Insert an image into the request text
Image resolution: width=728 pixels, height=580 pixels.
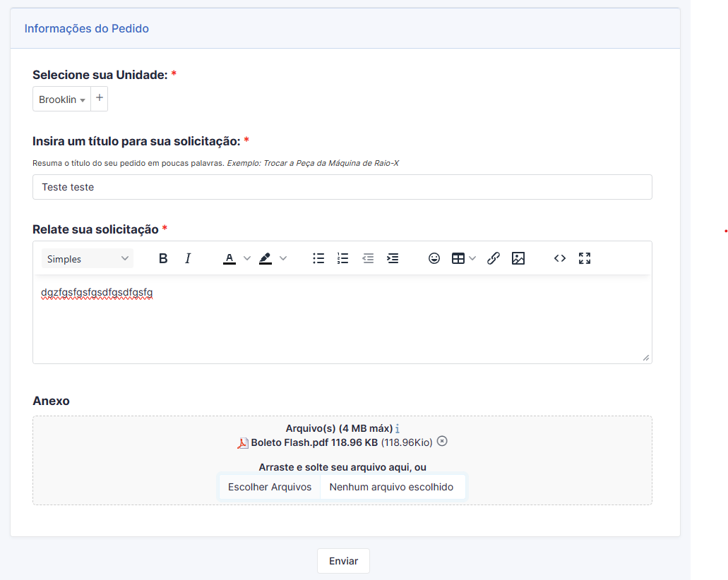pyautogui.click(x=519, y=258)
